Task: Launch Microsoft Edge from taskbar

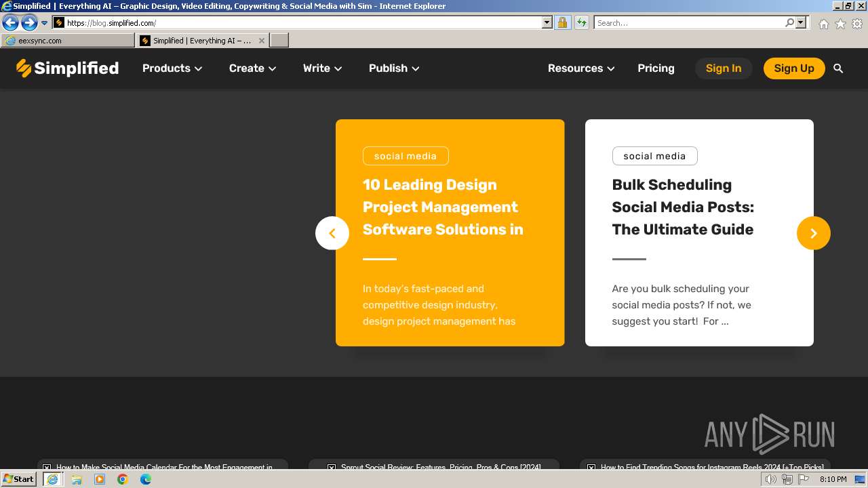Action: click(146, 479)
